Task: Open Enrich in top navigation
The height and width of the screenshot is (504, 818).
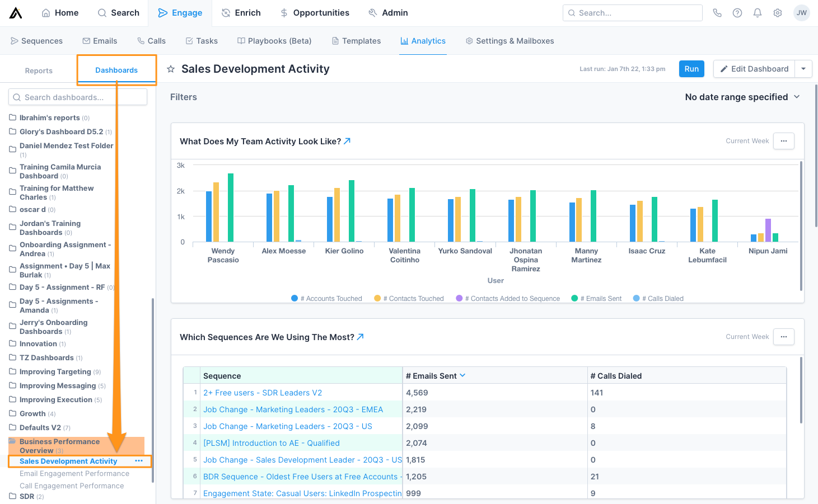Action: click(241, 13)
